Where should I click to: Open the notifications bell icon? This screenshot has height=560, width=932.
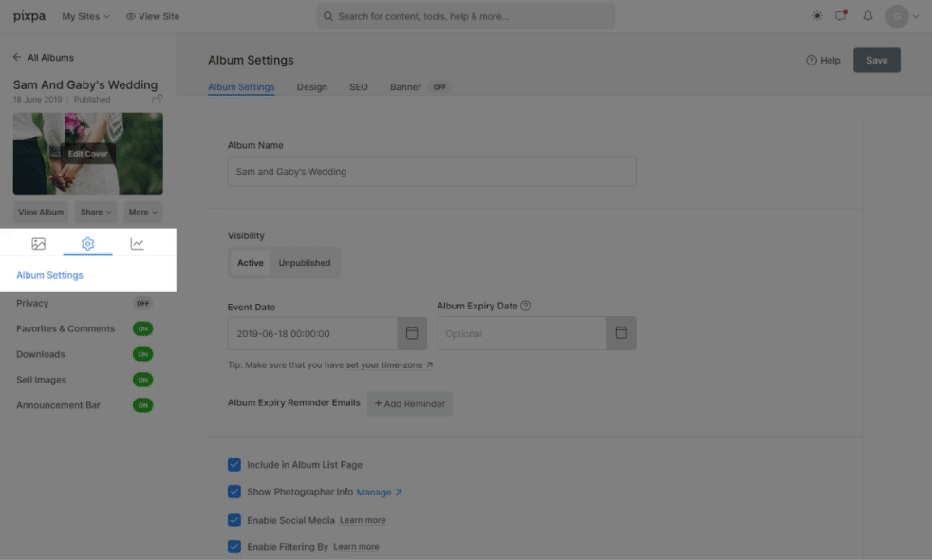867,16
